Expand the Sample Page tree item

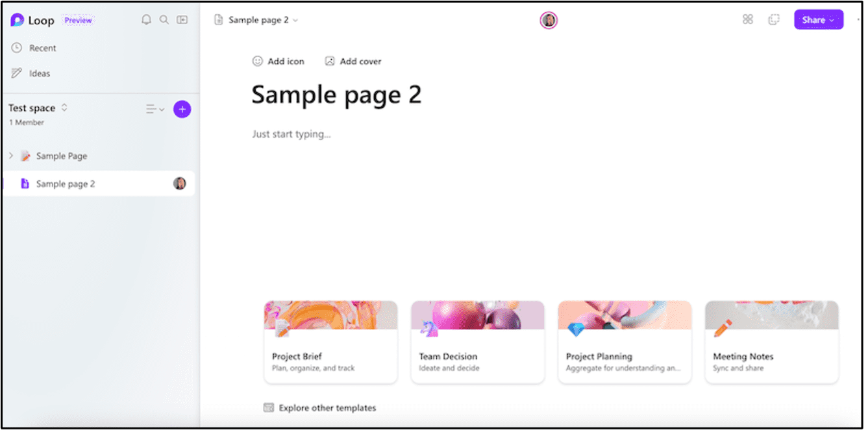pyautogui.click(x=10, y=156)
